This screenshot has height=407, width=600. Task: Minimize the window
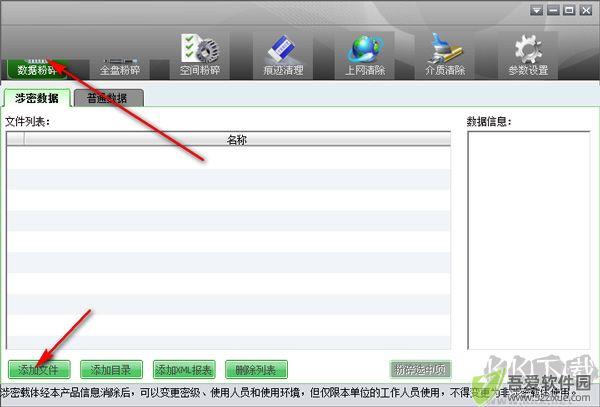(553, 10)
